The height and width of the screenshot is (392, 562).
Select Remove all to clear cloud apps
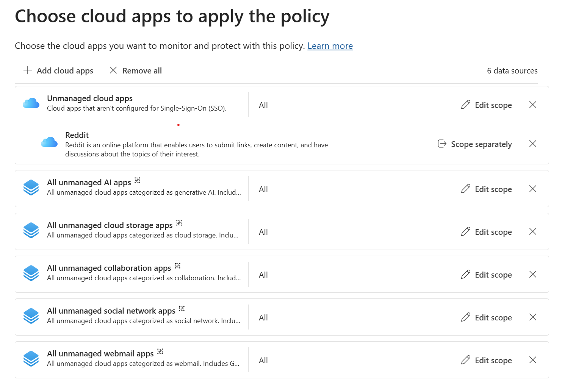tap(135, 70)
